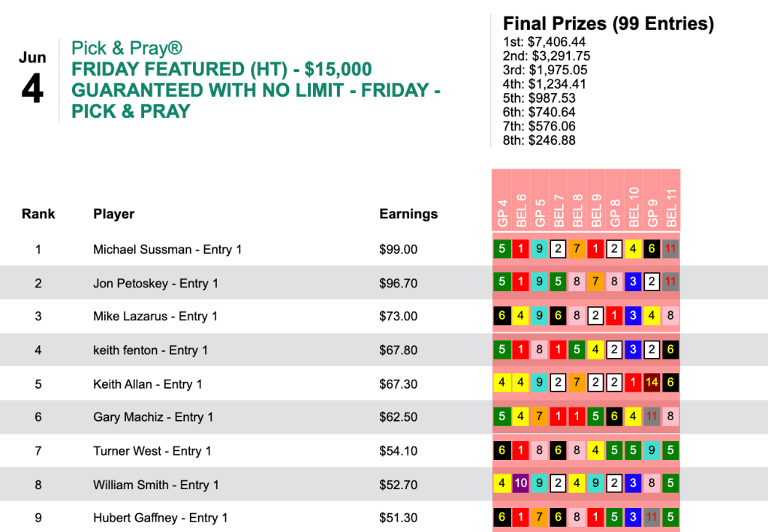The width and height of the screenshot is (768, 532).
Task: Click Jon Petoskey's blue 3 pick square
Action: click(634, 283)
